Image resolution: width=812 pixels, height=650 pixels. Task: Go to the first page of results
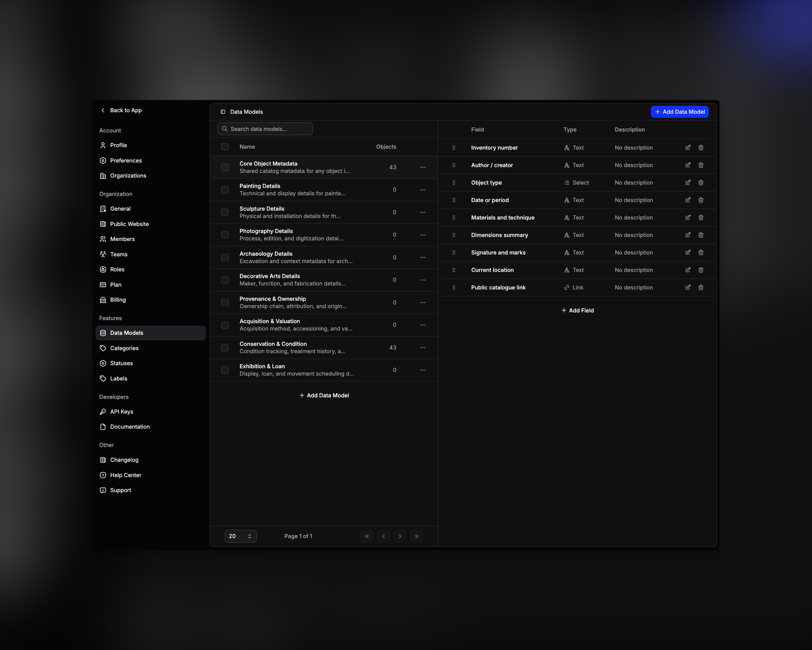[366, 536]
